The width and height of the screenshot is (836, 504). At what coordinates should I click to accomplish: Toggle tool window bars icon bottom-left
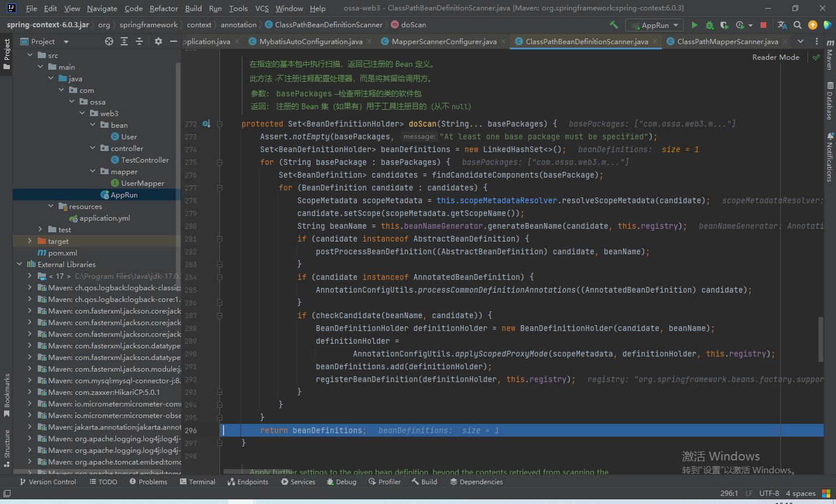tap(7, 494)
